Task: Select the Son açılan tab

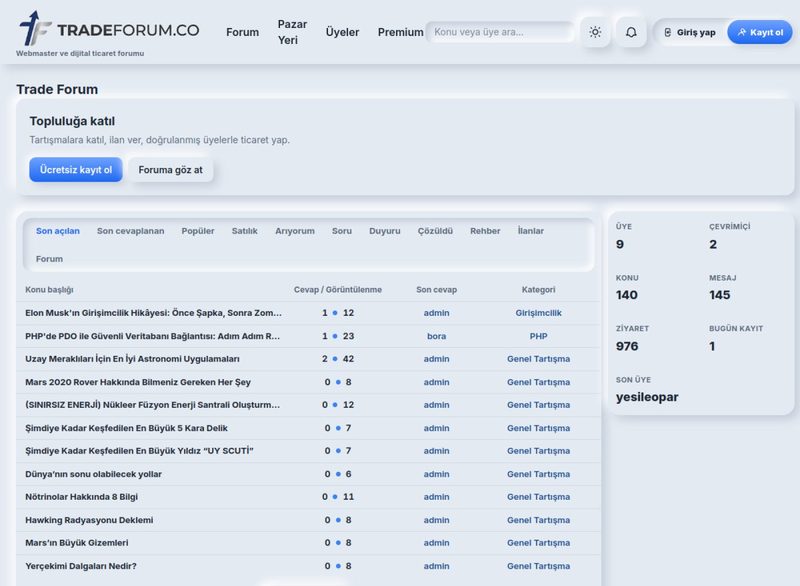Action: tap(58, 231)
